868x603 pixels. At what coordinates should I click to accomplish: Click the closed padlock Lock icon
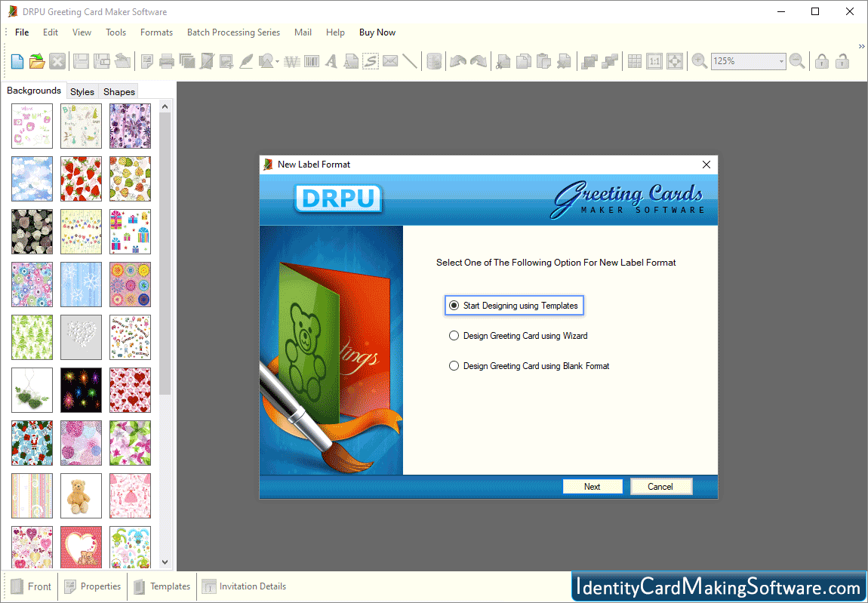point(822,61)
